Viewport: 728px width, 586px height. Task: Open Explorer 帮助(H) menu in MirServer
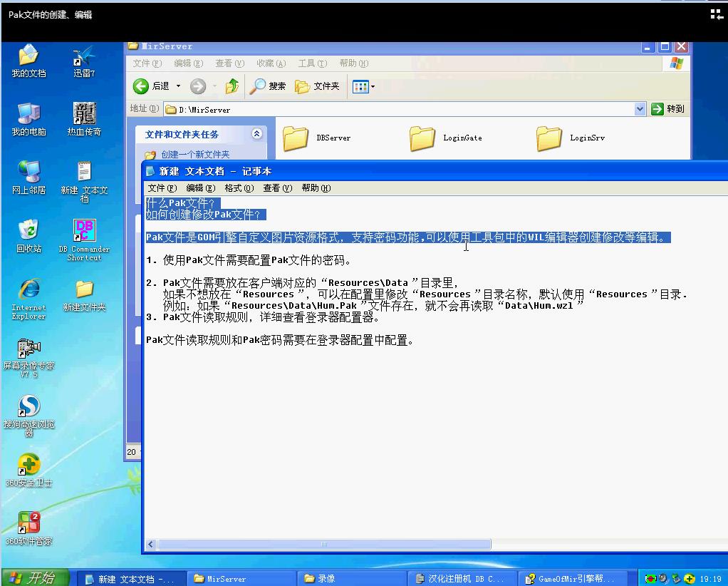[x=354, y=63]
